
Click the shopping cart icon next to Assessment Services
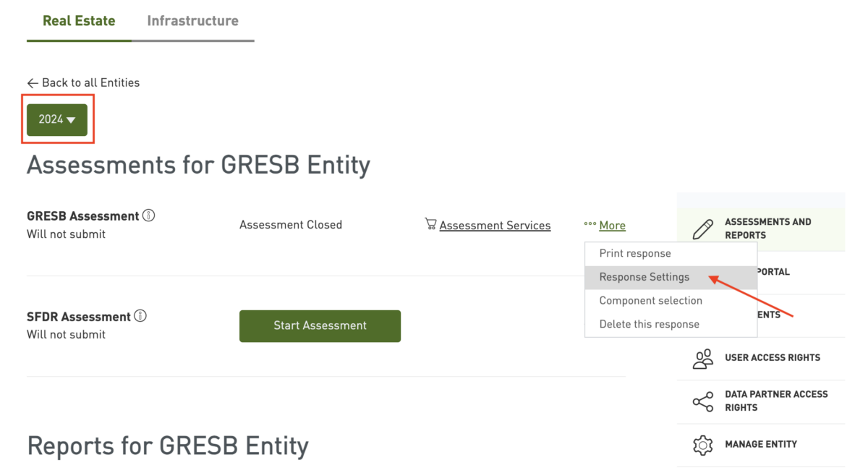[x=430, y=224]
